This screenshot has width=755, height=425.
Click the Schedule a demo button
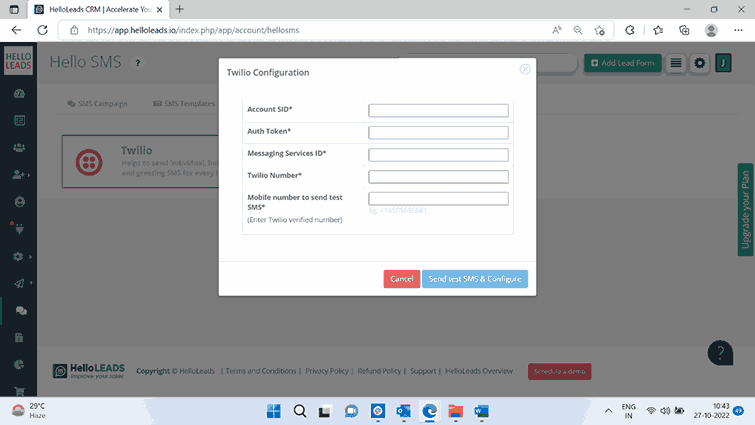(x=560, y=372)
